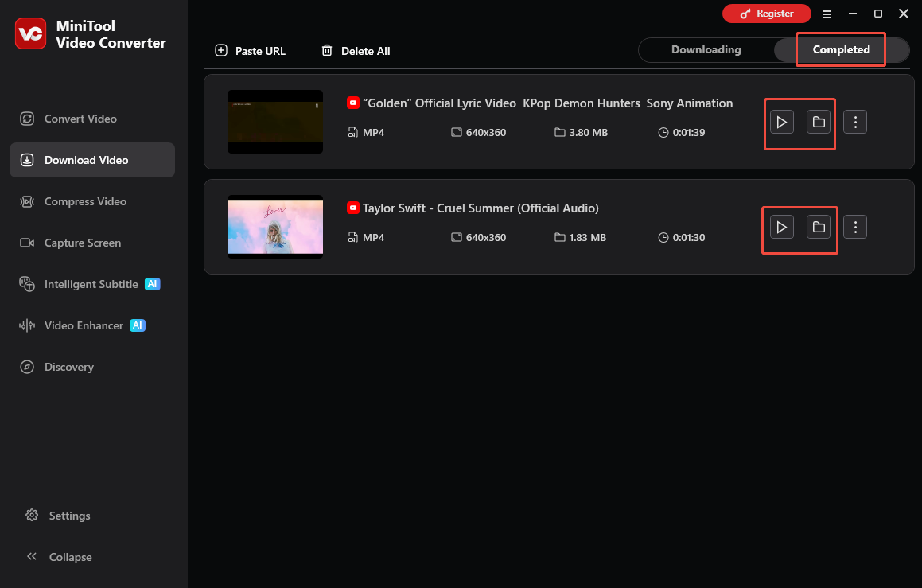Minimize the MiniTool window
This screenshot has height=588, width=922.
coord(853,14)
